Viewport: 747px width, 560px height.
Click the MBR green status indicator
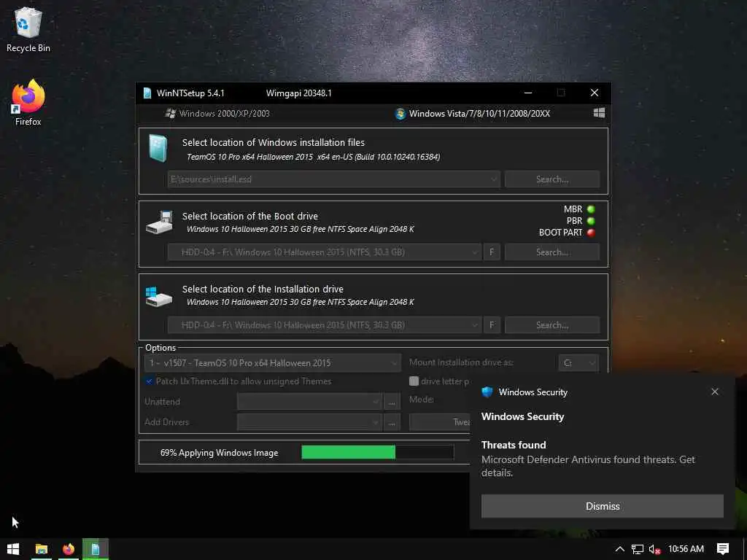coord(591,209)
